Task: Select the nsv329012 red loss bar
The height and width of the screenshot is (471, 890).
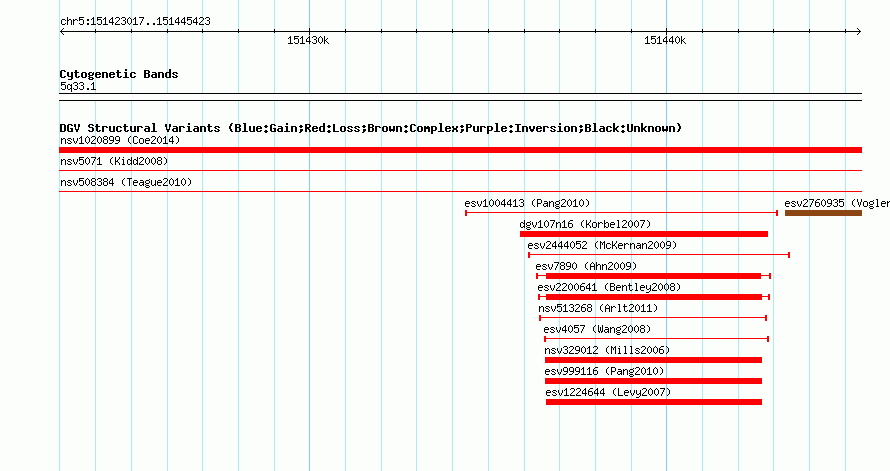Action: click(x=653, y=360)
